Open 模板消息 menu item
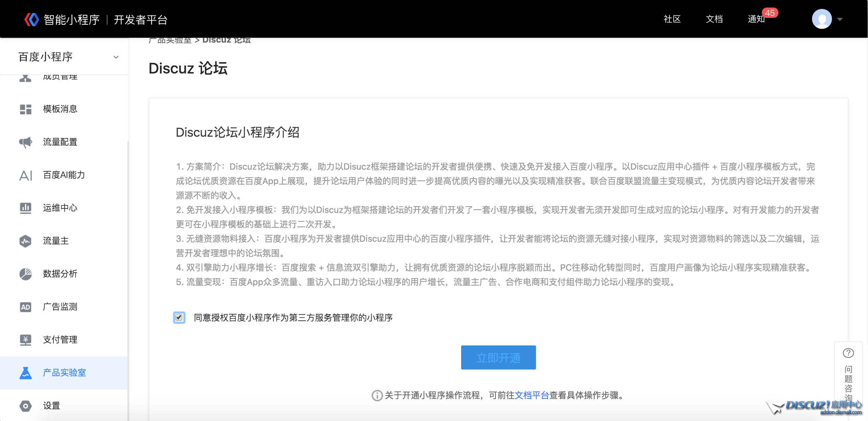This screenshot has width=868, height=421. pos(64,109)
